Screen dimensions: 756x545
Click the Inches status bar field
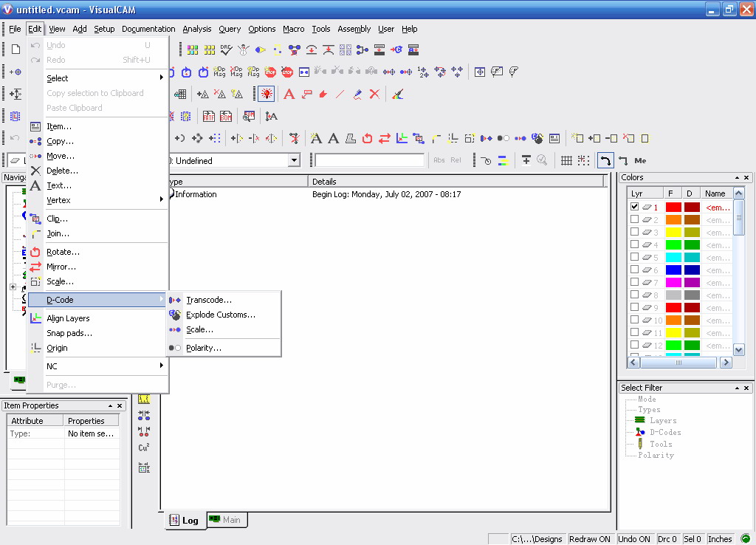(720, 539)
